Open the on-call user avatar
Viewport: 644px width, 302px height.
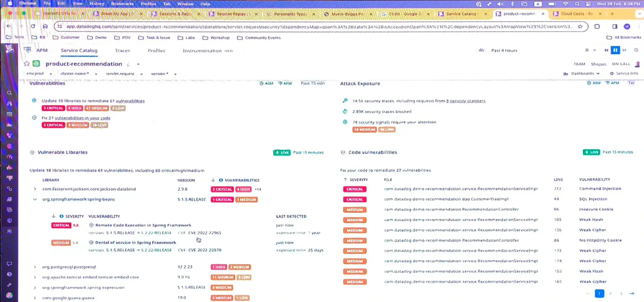click(x=637, y=64)
